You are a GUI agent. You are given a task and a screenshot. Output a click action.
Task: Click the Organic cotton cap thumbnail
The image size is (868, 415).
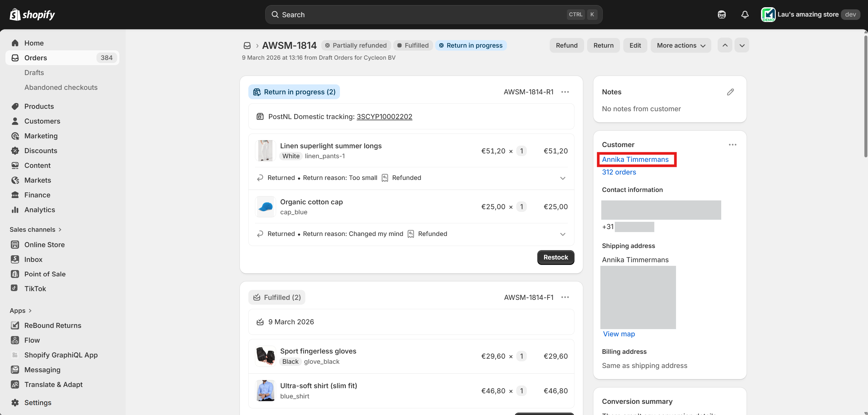point(265,207)
